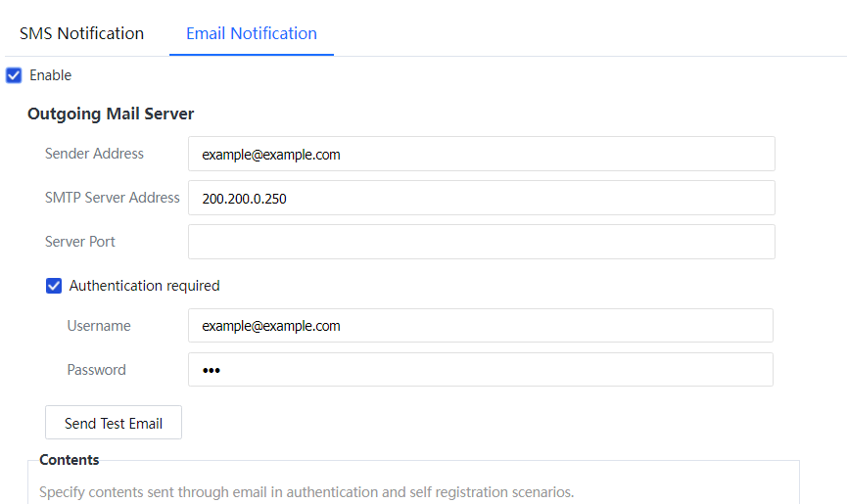Screen dimensions: 847x504
Task: Untick the Enable checkbox box
Action: coord(14,75)
